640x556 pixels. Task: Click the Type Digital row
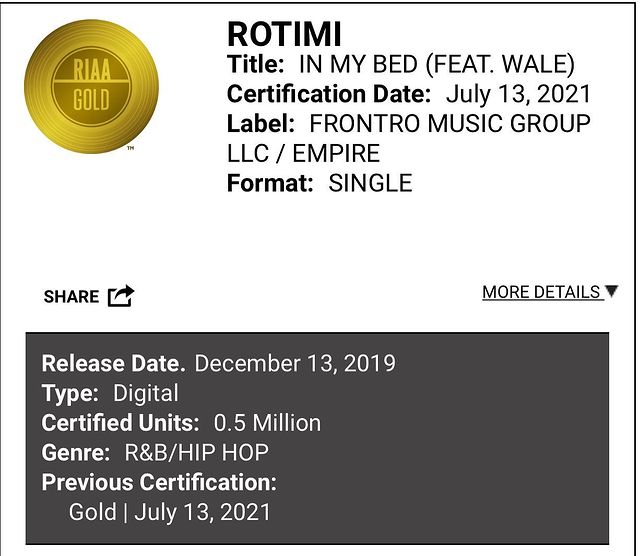(110, 393)
